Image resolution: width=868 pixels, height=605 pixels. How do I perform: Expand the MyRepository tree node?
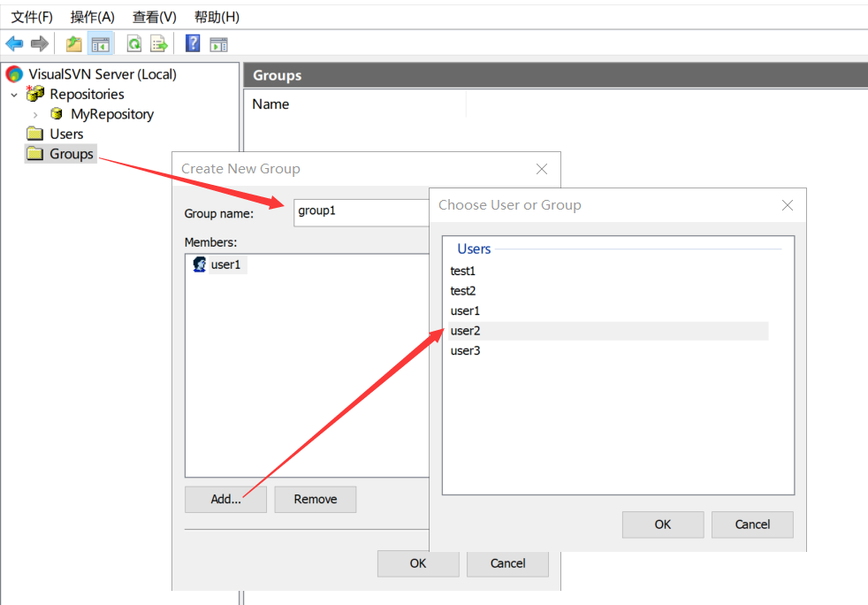point(35,115)
